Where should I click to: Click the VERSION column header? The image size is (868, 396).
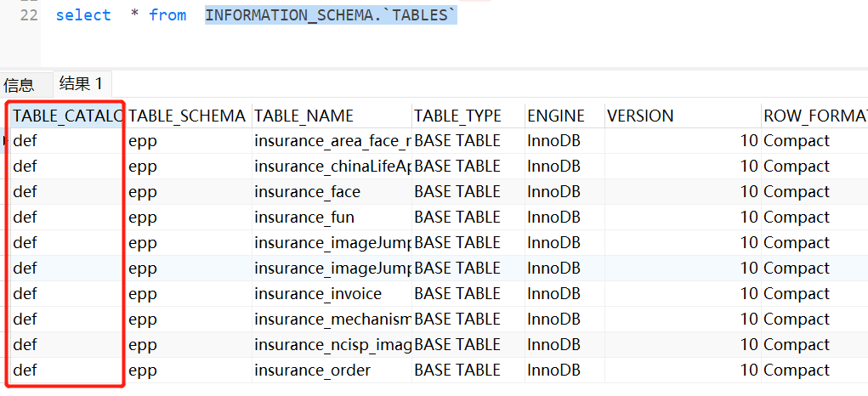[x=640, y=116]
